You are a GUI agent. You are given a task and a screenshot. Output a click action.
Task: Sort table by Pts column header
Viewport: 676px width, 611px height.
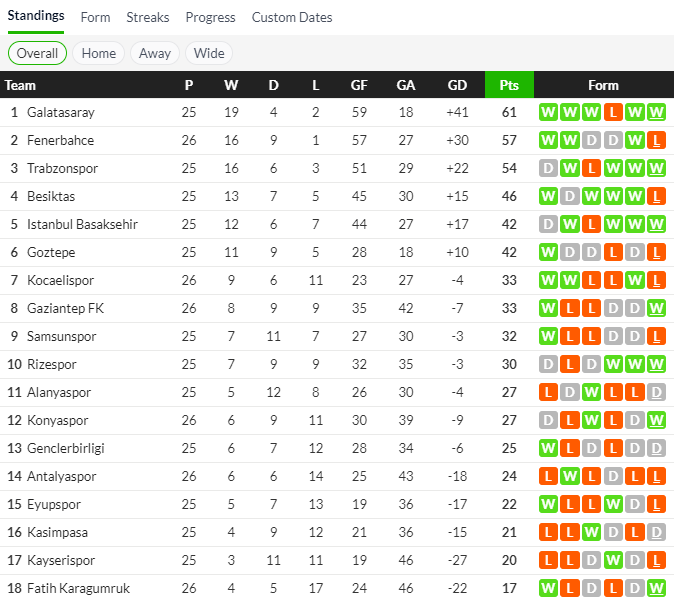(509, 85)
